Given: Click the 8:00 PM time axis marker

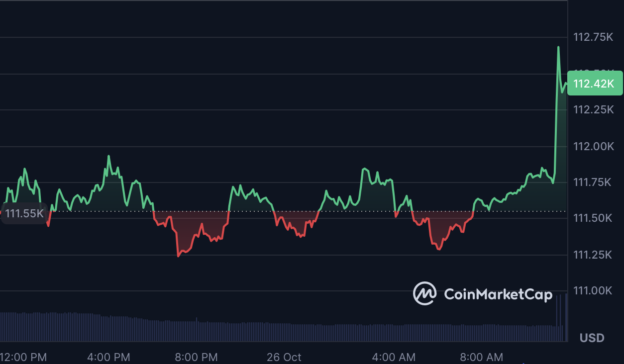Looking at the screenshot, I should click(197, 357).
